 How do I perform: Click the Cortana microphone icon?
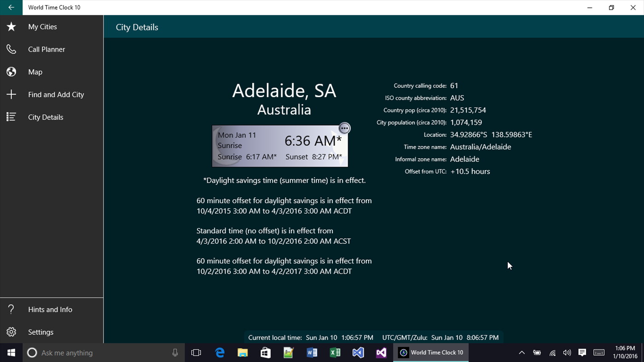click(x=175, y=353)
